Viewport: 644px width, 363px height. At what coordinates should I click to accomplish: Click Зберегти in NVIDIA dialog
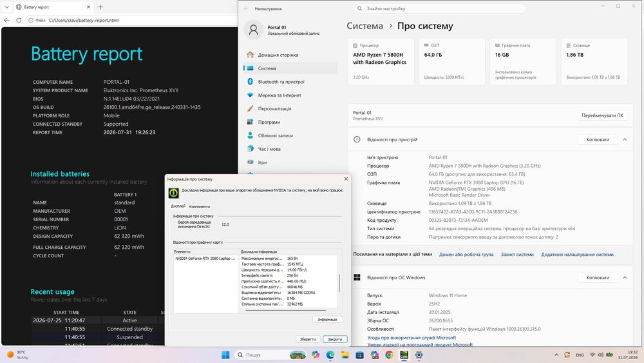(x=308, y=339)
